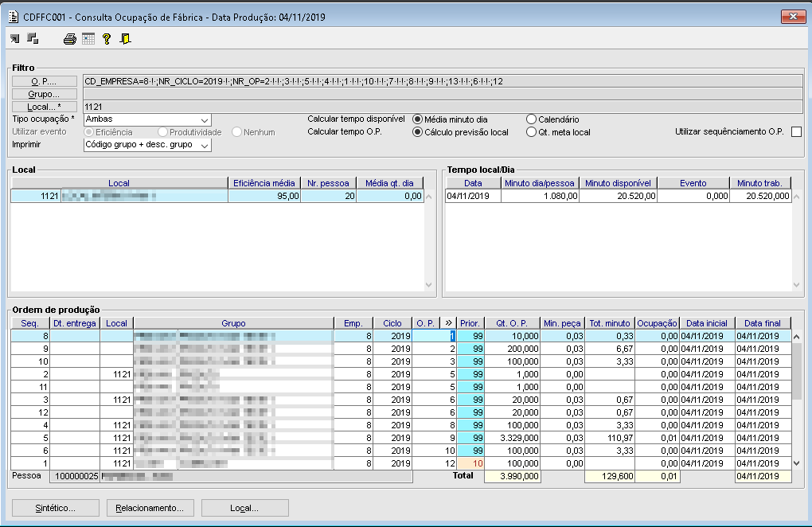This screenshot has height=527, width=812.
Task: Click down arrow of Local table scrollbar
Action: pos(428,285)
